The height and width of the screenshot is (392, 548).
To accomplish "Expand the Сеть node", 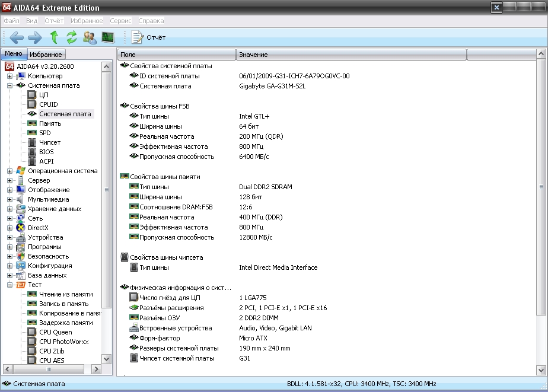I will [9, 218].
